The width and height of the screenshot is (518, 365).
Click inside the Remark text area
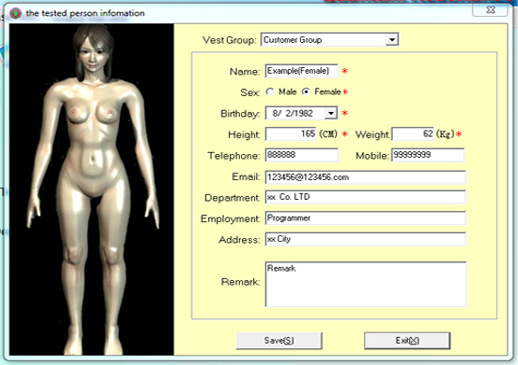366,284
